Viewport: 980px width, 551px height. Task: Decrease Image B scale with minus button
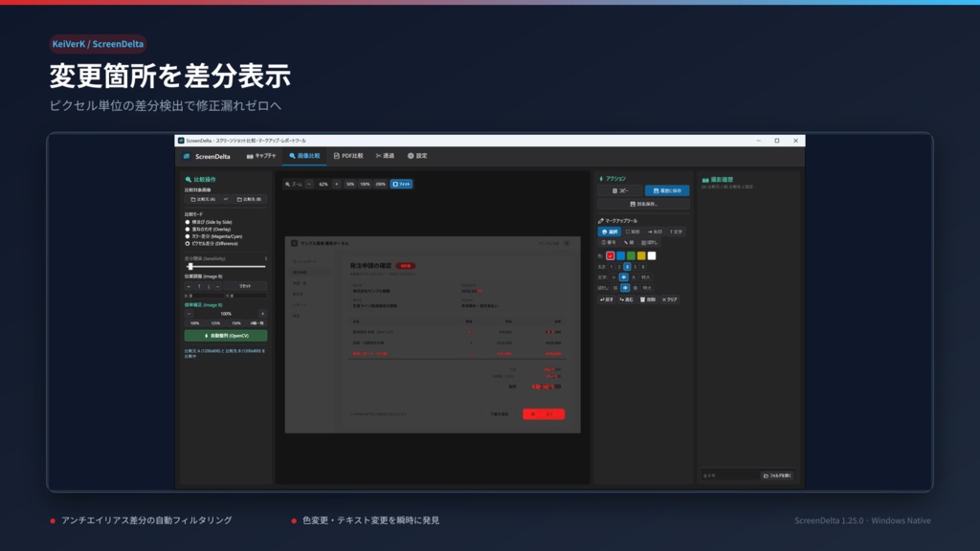coord(189,314)
